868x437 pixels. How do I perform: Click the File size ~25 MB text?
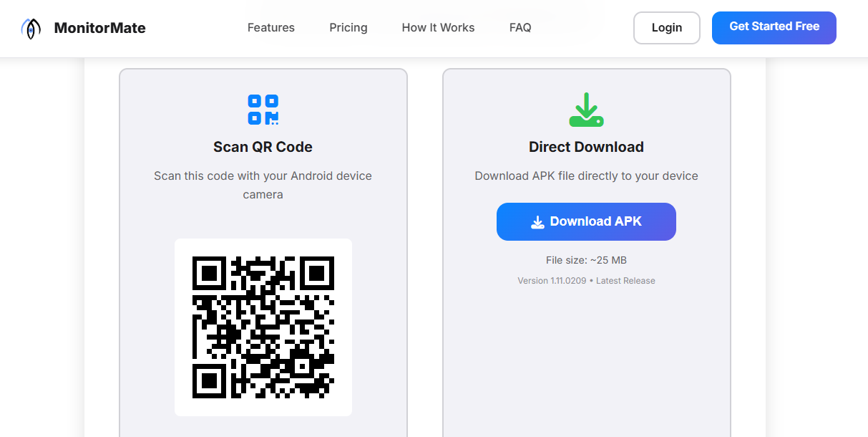point(586,260)
